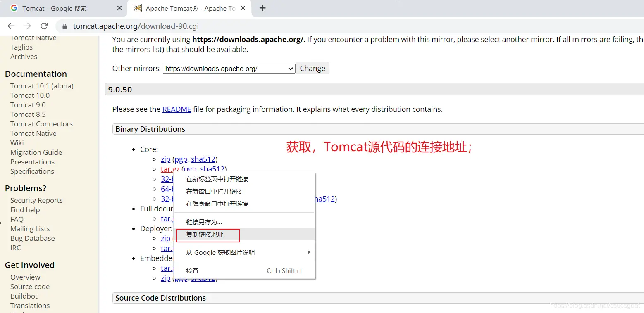Open the pgp link for Core zip
Screen dimensions: 644x313
181,159
